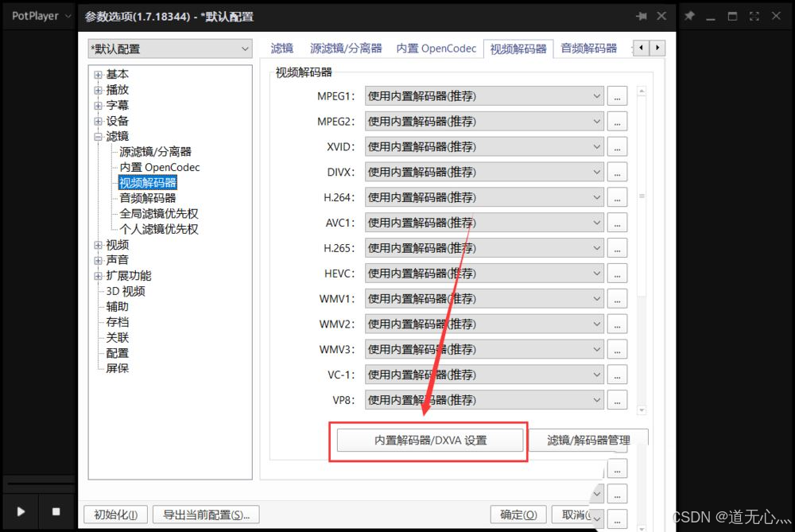Expand the 字幕 tree node

click(x=98, y=106)
